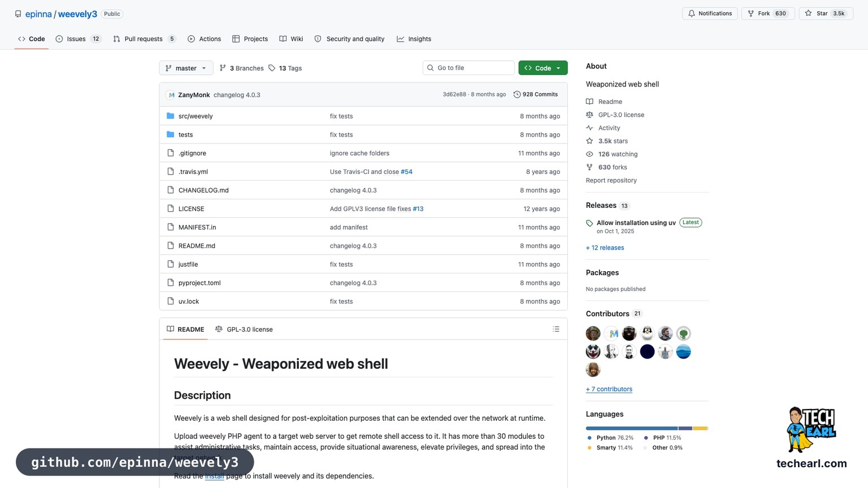The width and height of the screenshot is (868, 488).
Task: Open the README.md file
Action: [x=197, y=246]
